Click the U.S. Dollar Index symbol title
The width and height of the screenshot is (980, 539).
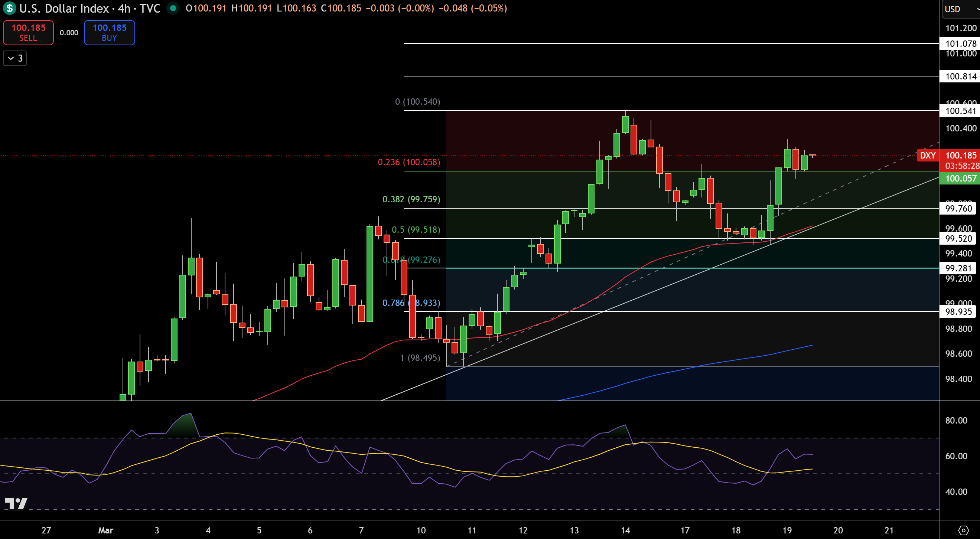click(x=64, y=8)
